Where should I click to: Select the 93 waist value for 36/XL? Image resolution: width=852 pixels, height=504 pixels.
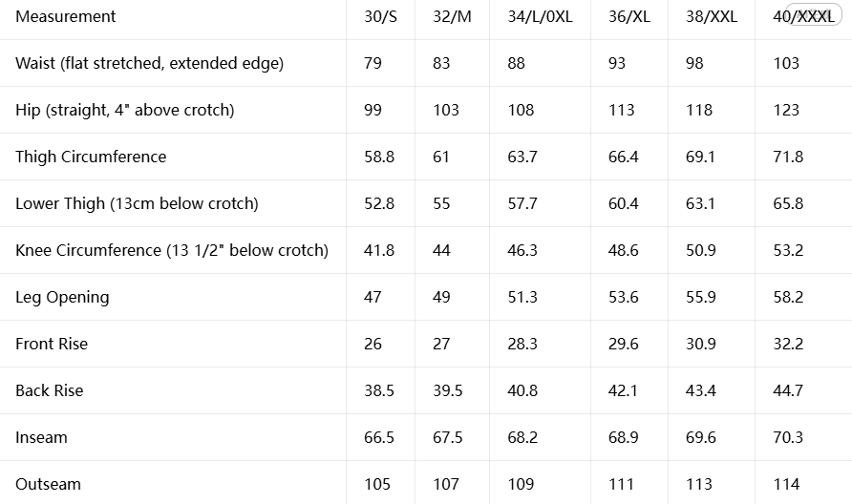(x=617, y=63)
